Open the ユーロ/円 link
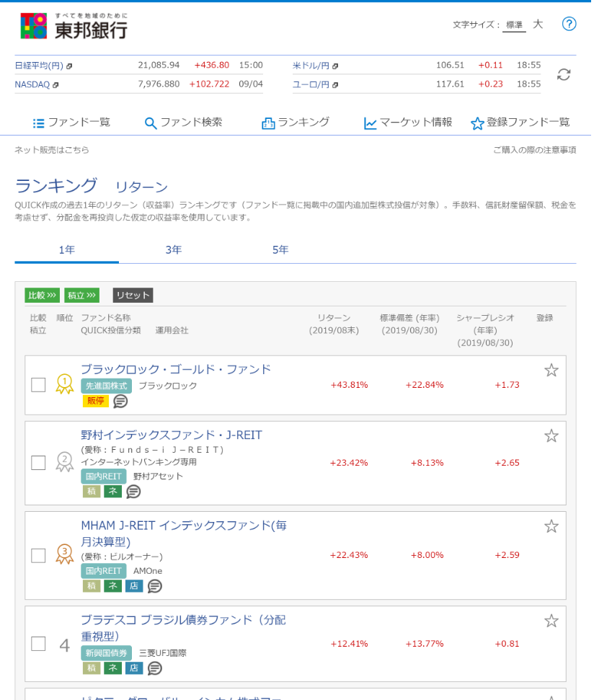Viewport: 594px width, 700px height. coord(311,84)
